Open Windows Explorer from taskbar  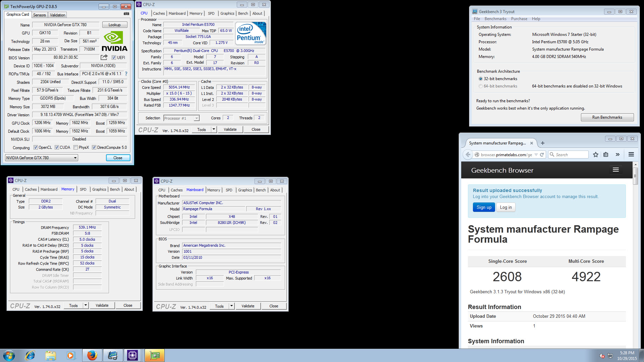[x=51, y=355]
